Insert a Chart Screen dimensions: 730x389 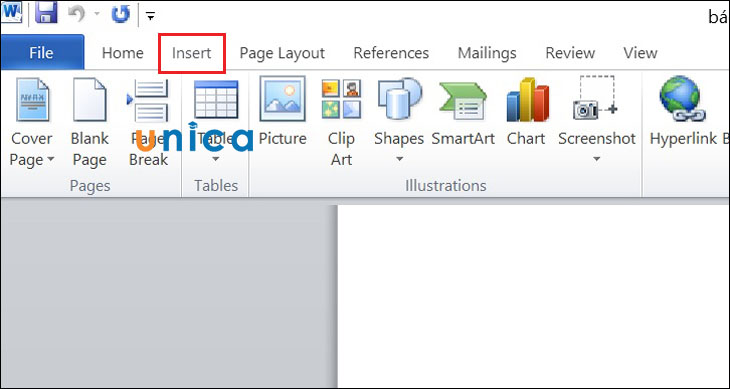pos(526,112)
